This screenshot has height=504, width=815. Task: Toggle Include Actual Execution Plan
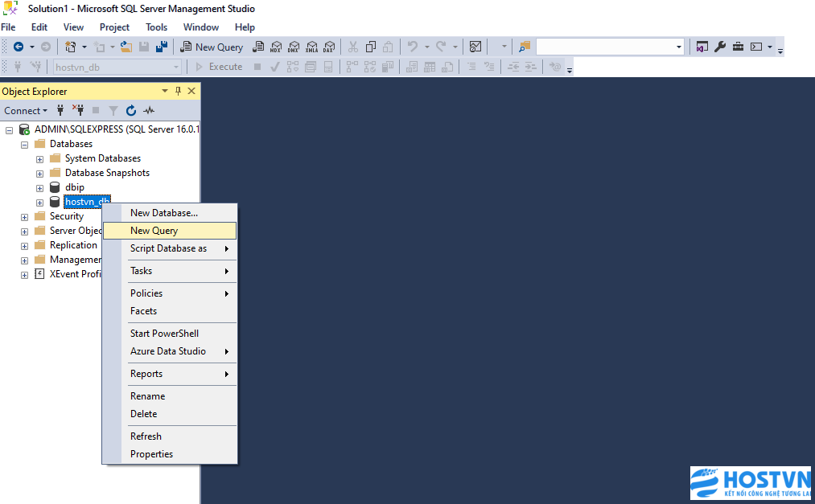tap(352, 67)
